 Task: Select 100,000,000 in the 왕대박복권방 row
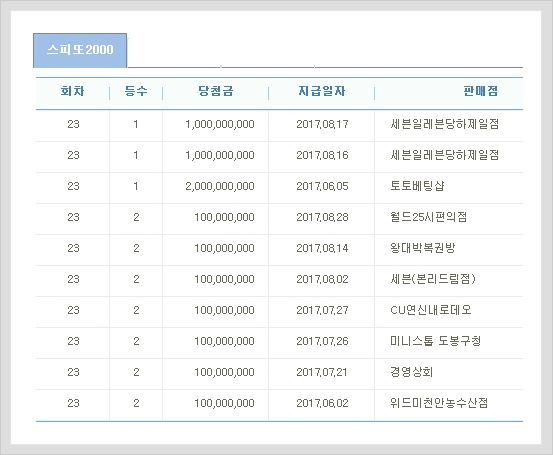[224, 248]
